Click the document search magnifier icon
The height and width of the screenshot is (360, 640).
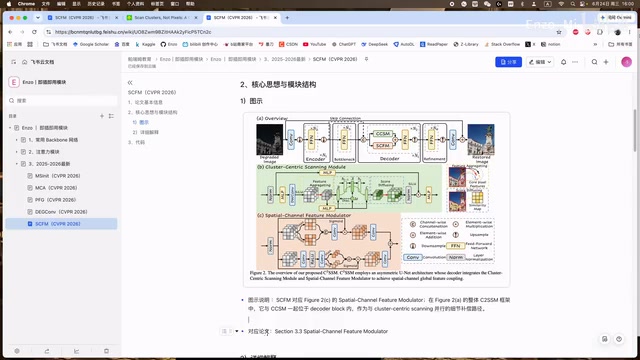(x=594, y=62)
